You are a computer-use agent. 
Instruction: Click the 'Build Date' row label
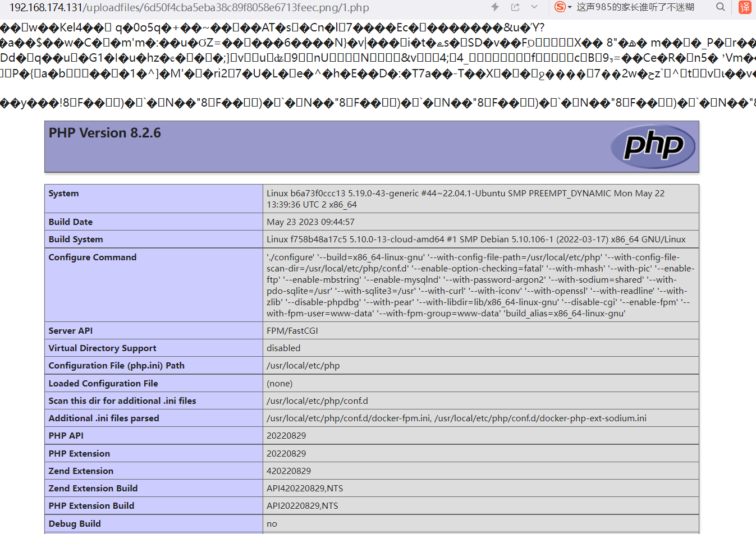coord(71,222)
